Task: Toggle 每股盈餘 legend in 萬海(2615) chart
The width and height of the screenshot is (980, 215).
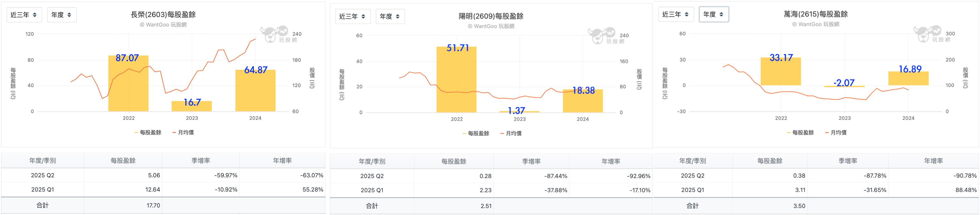Action: point(801,133)
